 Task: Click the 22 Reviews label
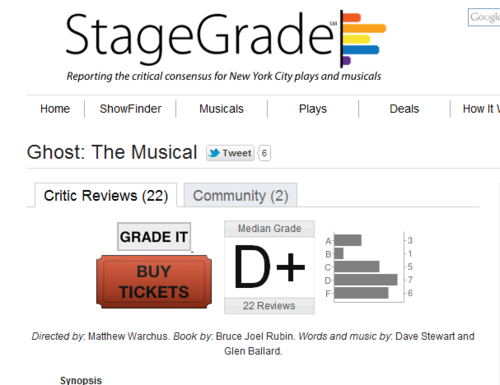point(269,306)
